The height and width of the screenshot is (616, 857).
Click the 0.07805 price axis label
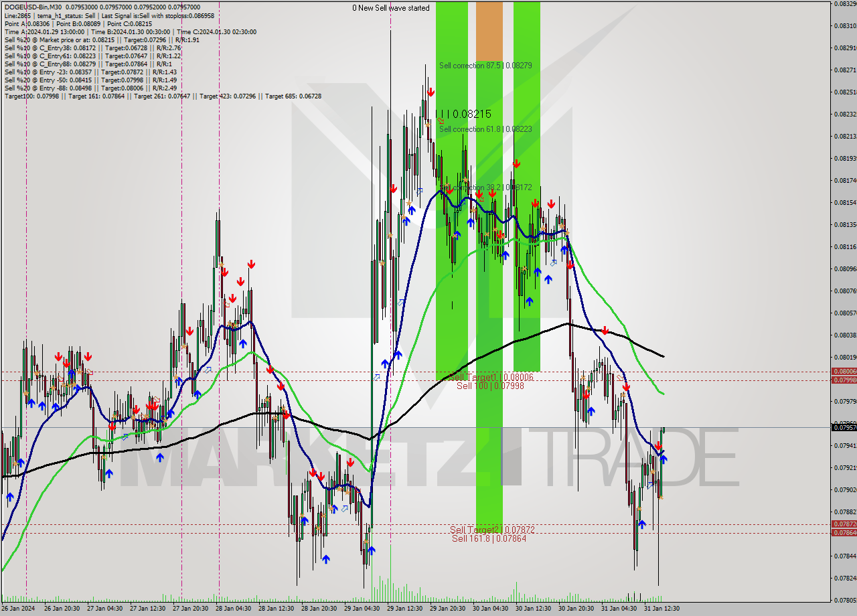click(x=846, y=600)
